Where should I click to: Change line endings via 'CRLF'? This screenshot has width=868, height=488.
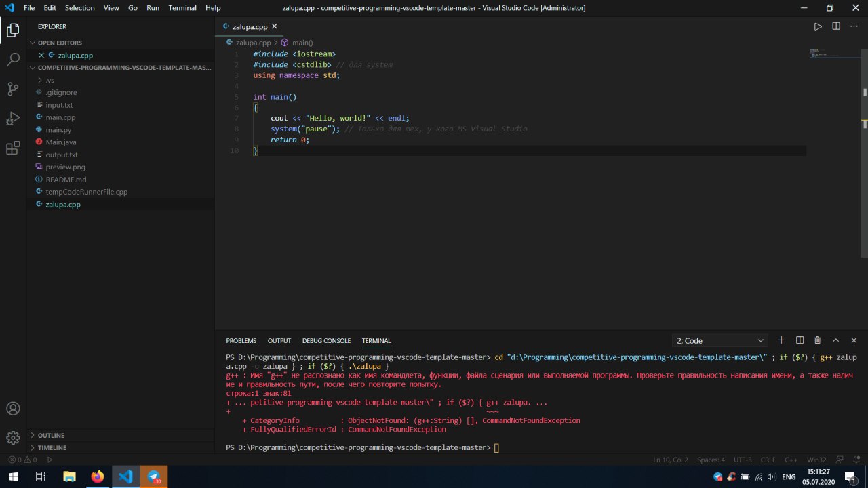pos(768,460)
